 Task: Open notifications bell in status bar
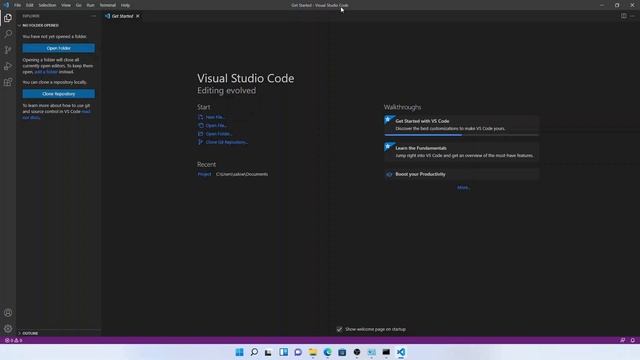pos(633,340)
